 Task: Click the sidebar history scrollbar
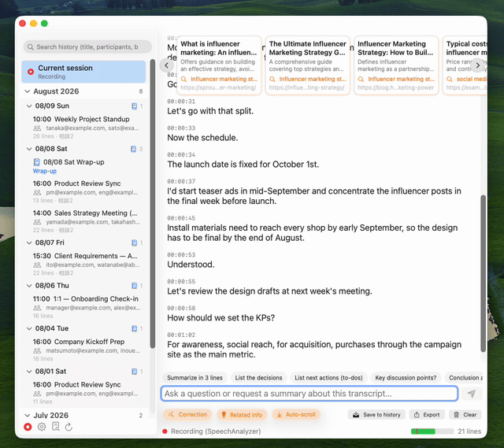(153, 203)
